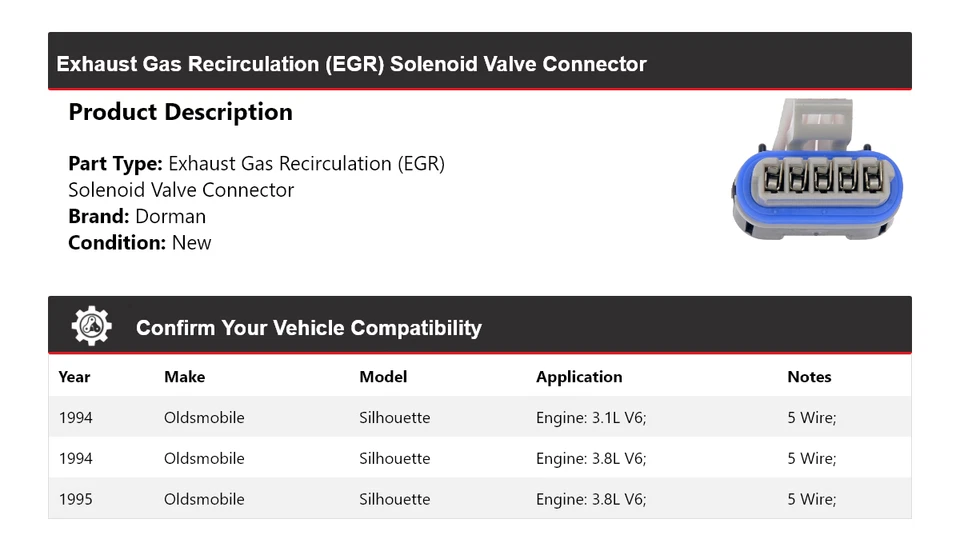The image size is (960, 551).
Task: Click the Make column header
Action: coord(184,377)
